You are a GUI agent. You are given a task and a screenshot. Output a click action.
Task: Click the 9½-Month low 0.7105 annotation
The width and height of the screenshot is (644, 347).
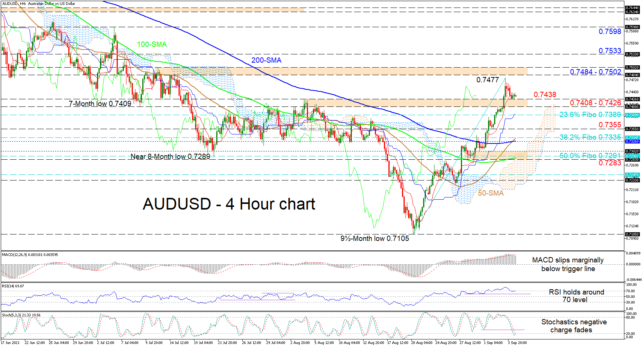(375, 238)
